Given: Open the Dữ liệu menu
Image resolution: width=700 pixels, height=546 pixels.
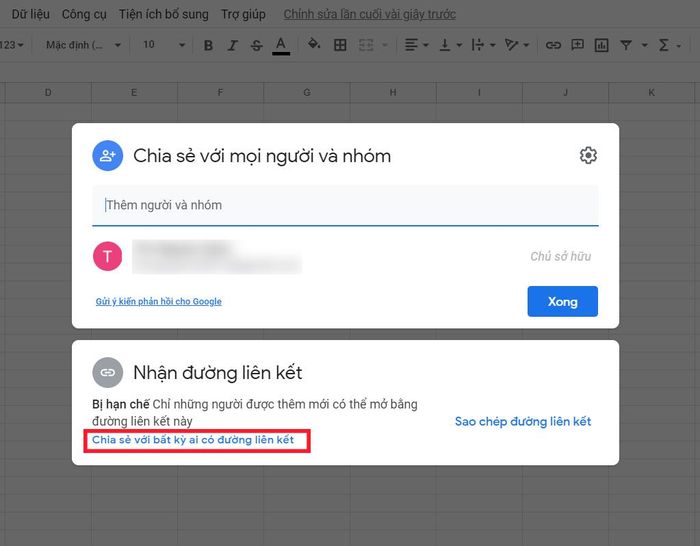Looking at the screenshot, I should (x=31, y=14).
